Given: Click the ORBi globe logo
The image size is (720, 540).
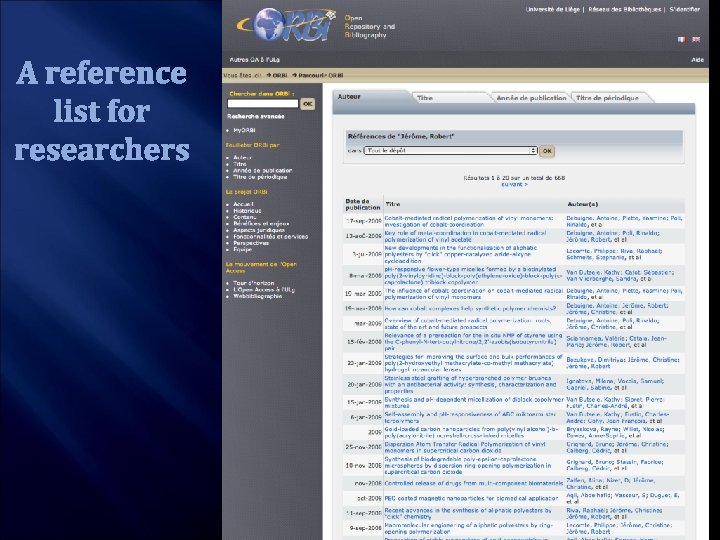Looking at the screenshot, I should [287, 24].
